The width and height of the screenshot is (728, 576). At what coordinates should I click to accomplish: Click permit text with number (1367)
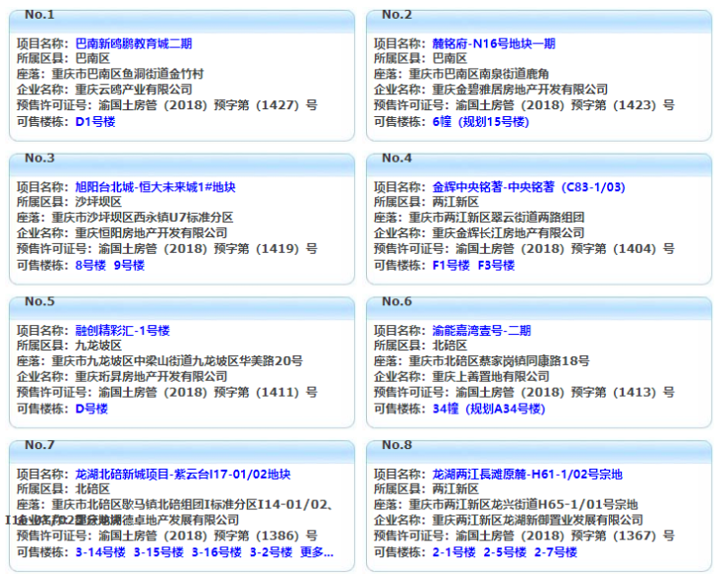coord(565,536)
